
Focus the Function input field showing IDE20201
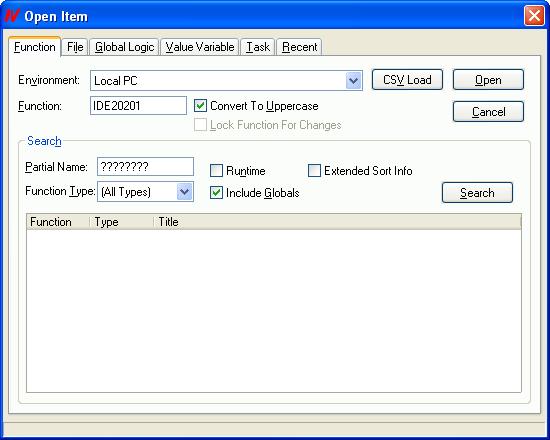(x=138, y=106)
